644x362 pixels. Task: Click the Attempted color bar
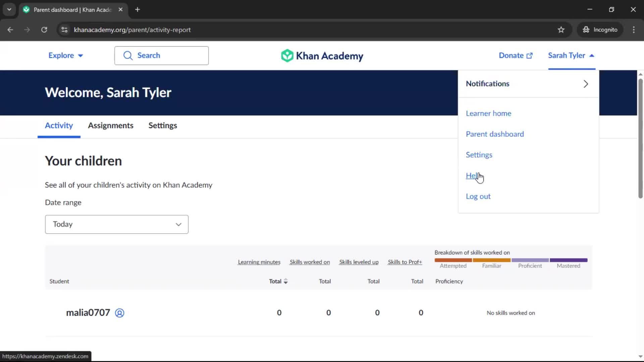453,260
